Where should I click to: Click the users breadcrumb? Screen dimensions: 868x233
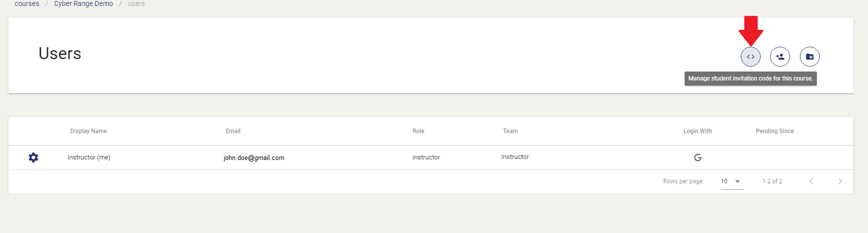[x=136, y=3]
